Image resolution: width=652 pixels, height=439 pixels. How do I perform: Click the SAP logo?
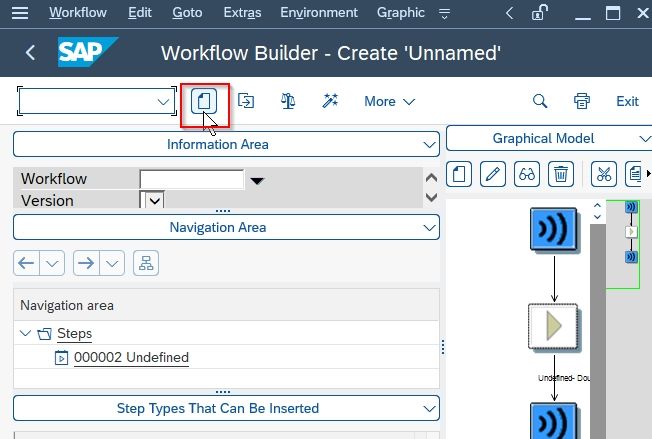coord(87,52)
